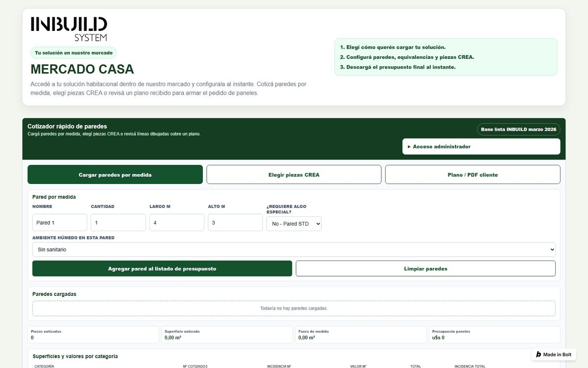Viewport: 588px width, 368px height.
Task: Click the INBUILD System logo
Action: (x=69, y=29)
